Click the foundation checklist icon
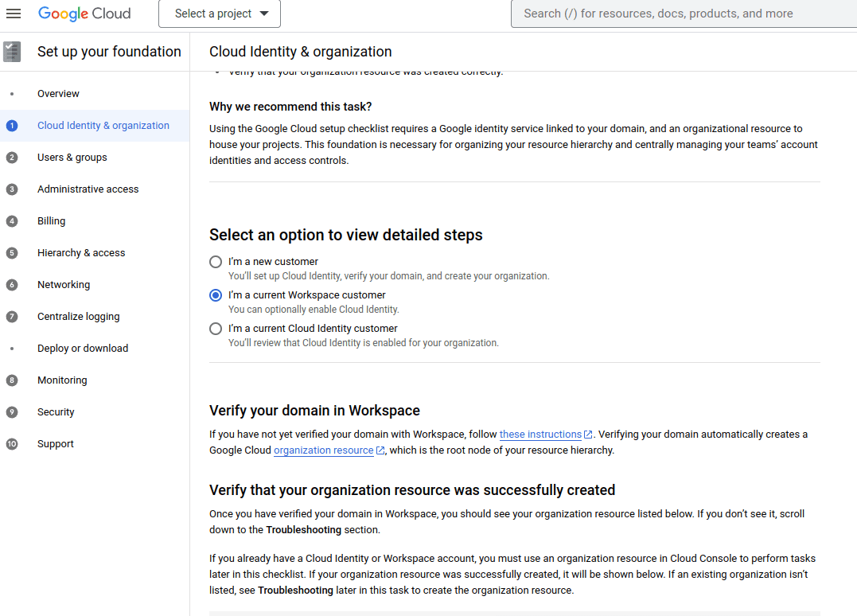857x616 pixels. tap(12, 52)
